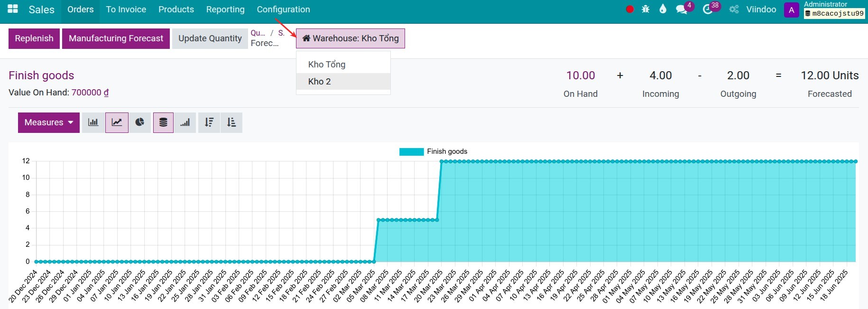This screenshot has height=309, width=868.
Task: Switch to bar chart view
Action: tap(93, 122)
